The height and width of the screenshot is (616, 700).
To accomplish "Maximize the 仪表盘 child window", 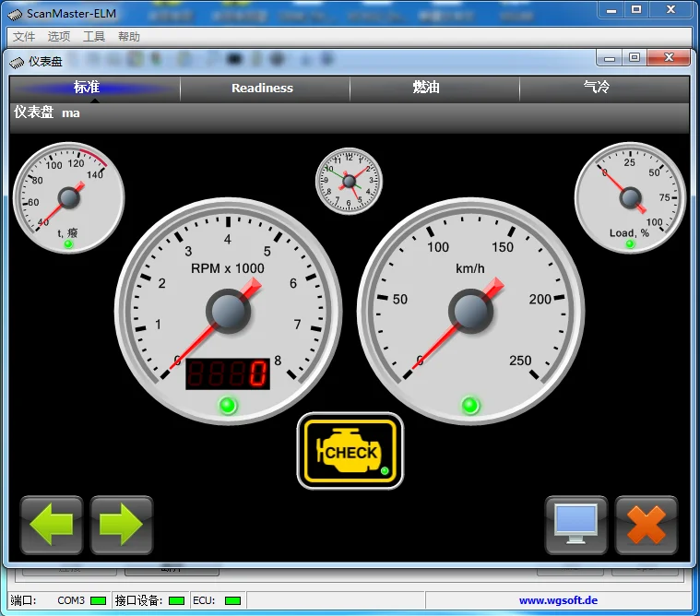I will (x=635, y=58).
